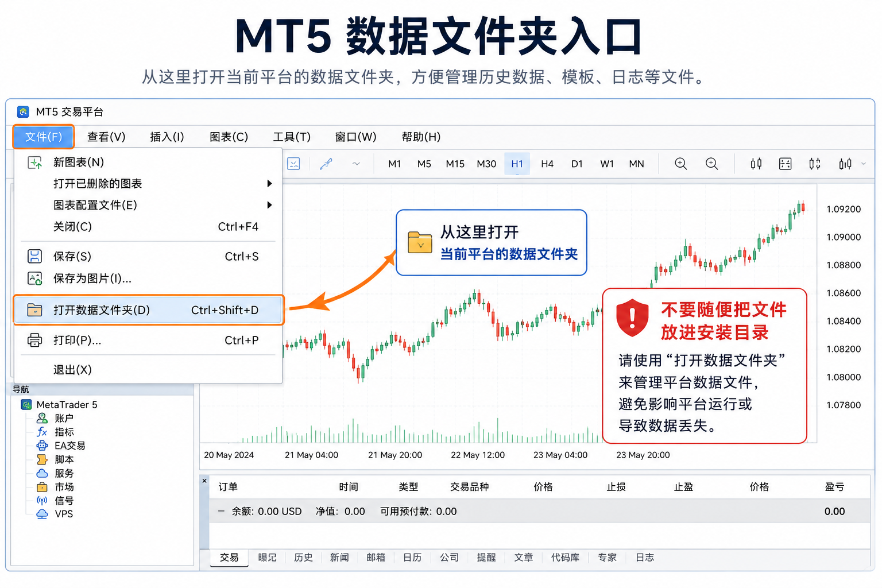This screenshot has height=588, width=882.
Task: Click the 订单 column header
Action: (x=228, y=487)
